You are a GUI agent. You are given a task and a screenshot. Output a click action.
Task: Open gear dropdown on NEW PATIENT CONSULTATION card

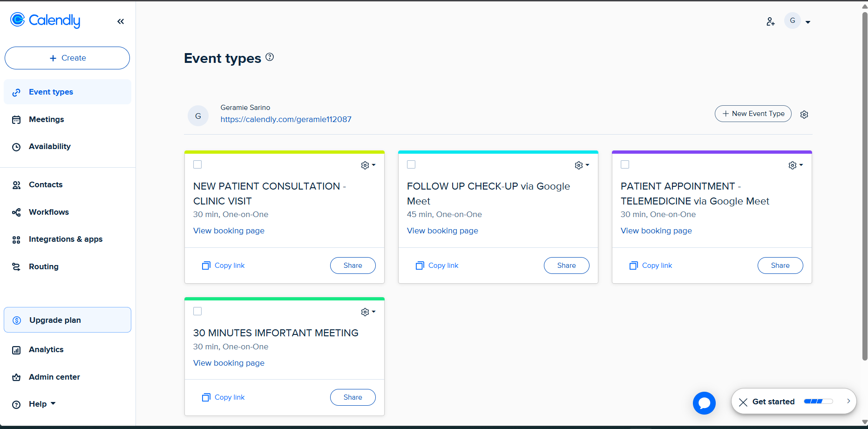(x=368, y=165)
